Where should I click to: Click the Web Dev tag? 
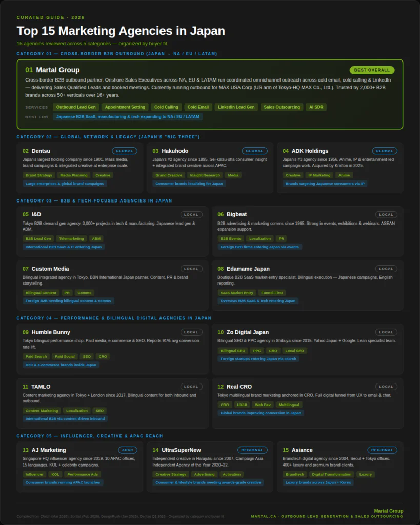pos(263,405)
